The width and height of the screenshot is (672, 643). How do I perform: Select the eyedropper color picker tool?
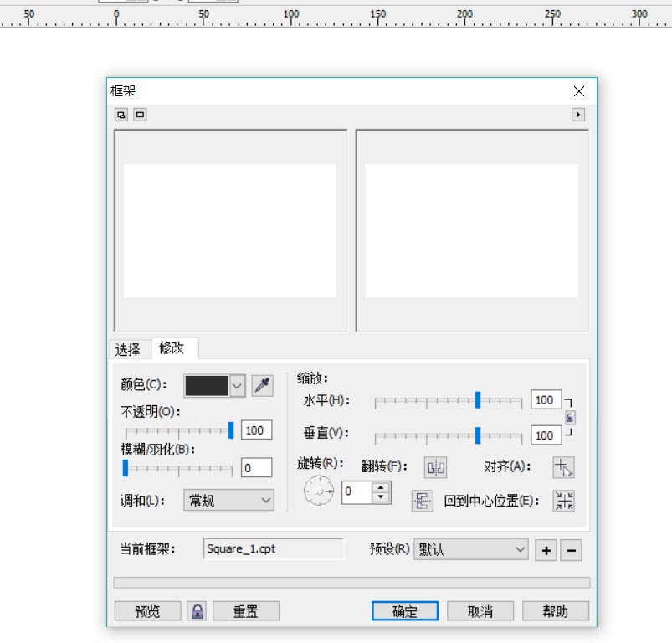[x=263, y=385]
